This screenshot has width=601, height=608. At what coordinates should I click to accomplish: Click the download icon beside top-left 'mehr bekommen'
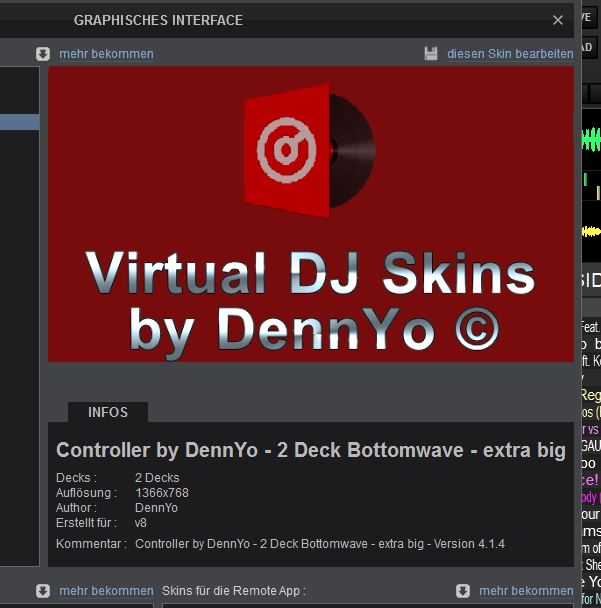(43, 54)
